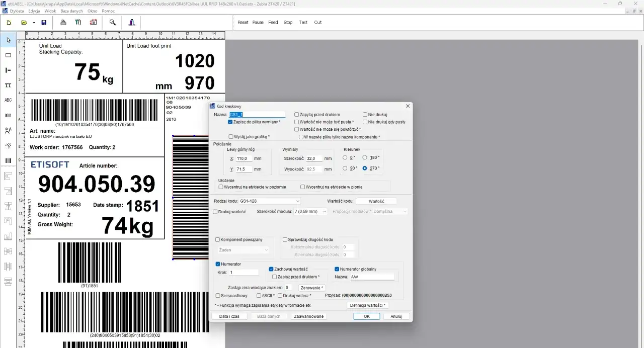Select the 0001 counter tool
The image size is (644, 348).
point(8,116)
